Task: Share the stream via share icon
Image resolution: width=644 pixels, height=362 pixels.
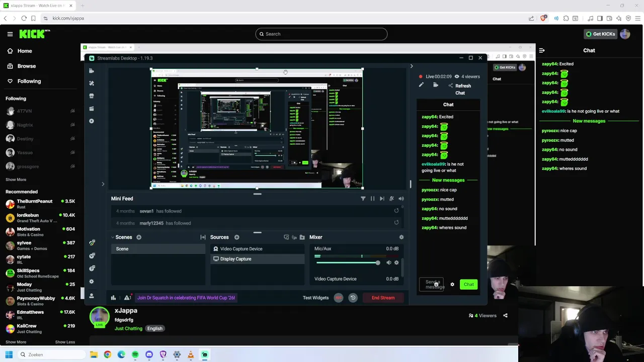Action: click(x=505, y=316)
